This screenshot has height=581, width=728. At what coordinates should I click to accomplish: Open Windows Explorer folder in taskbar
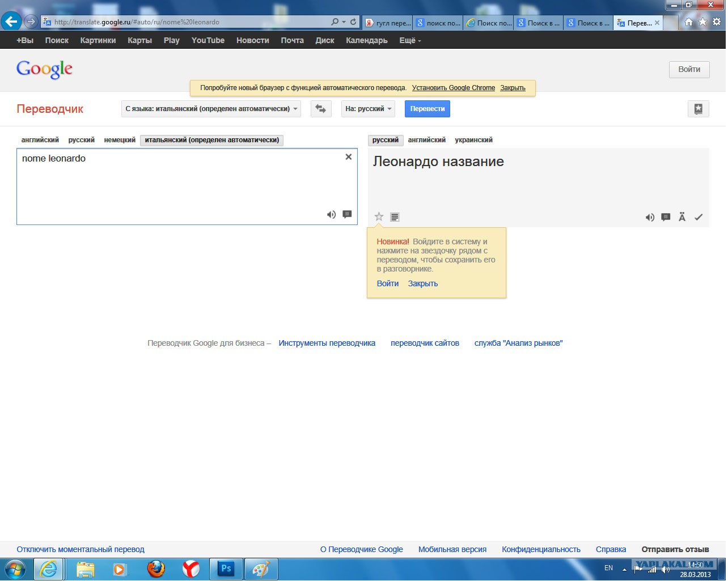pos(85,569)
